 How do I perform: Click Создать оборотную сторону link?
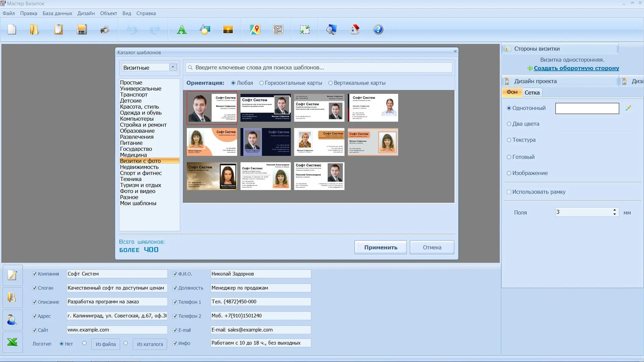pos(576,68)
